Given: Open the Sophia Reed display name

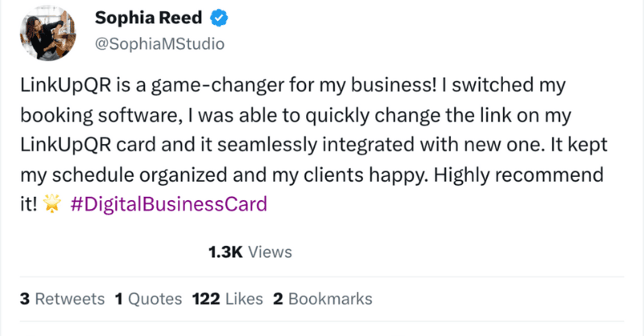Looking at the screenshot, I should pyautogui.click(x=137, y=17).
